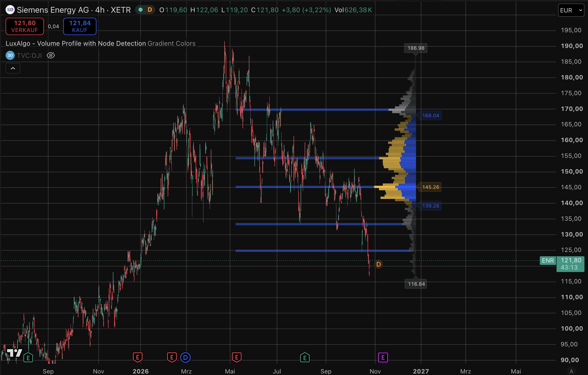588x375 pixels.
Task: Collapse the indicator legend with chevron button
Action: (13, 68)
